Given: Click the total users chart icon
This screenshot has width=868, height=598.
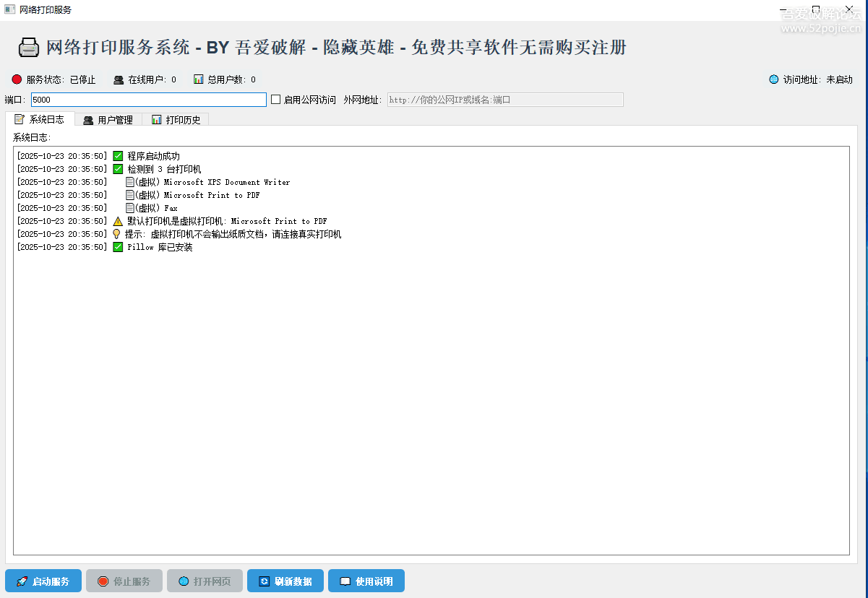Looking at the screenshot, I should click(x=198, y=79).
